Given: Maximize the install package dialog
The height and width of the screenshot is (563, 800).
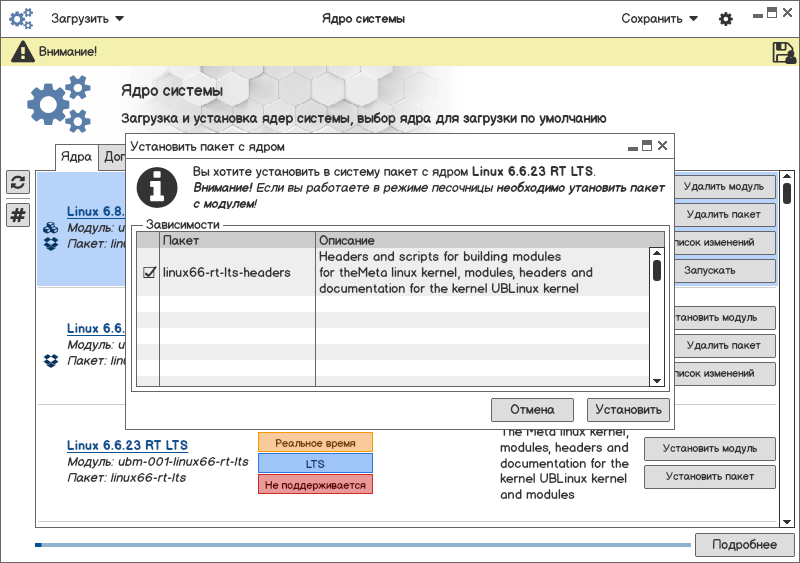Looking at the screenshot, I should pyautogui.click(x=647, y=146).
